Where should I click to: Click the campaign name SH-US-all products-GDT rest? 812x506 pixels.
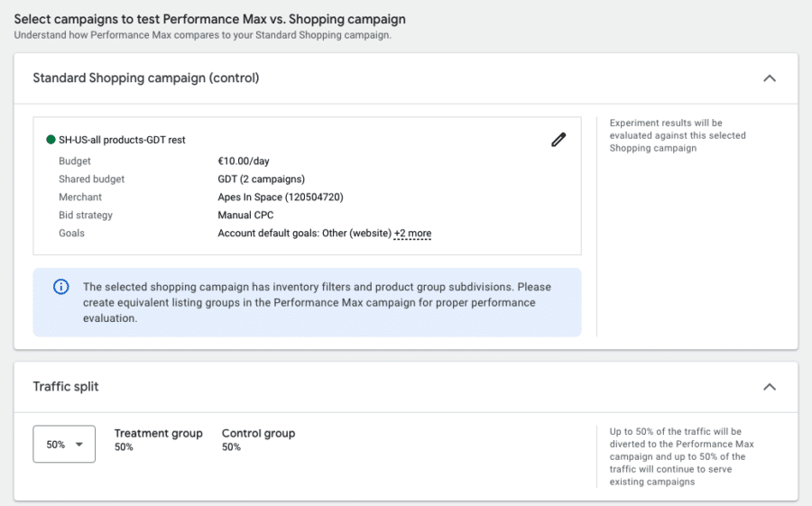122,140
